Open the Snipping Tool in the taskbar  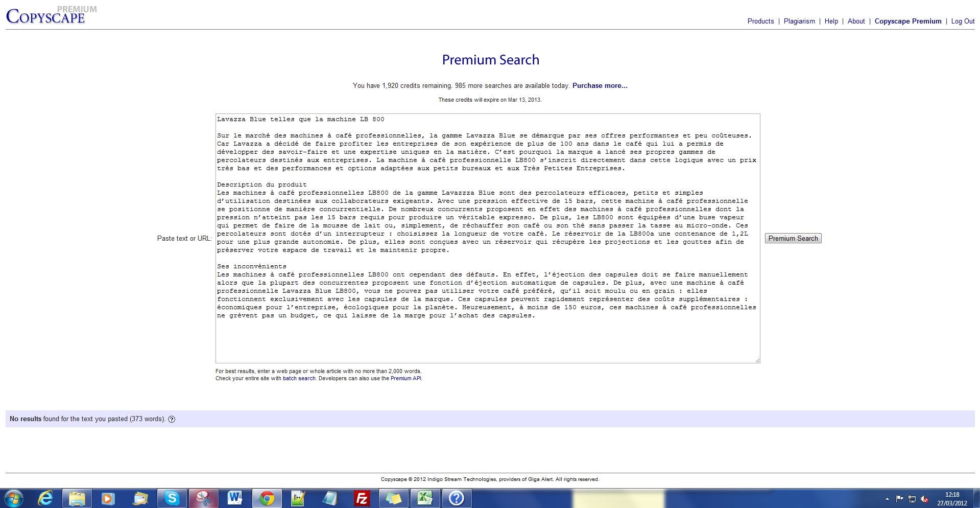204,498
